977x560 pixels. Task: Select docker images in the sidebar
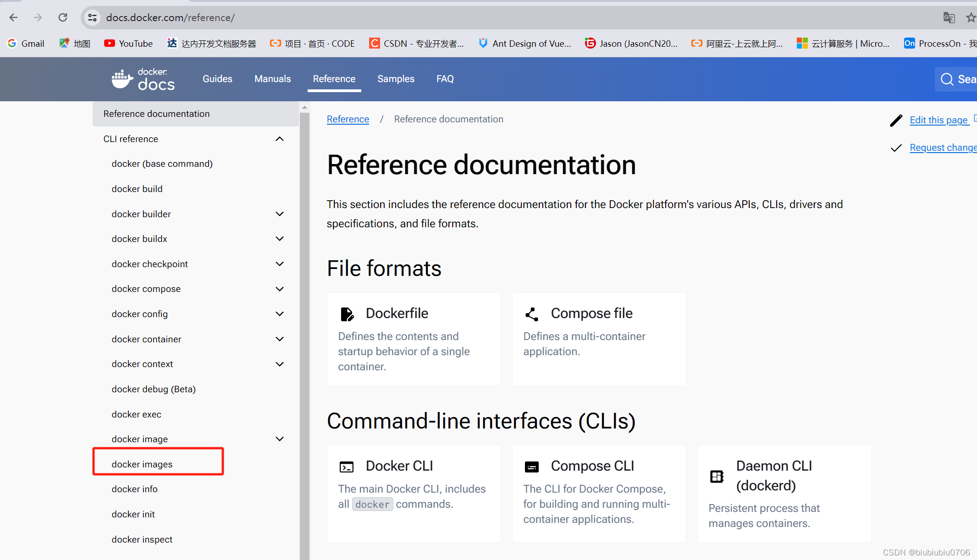[142, 464]
